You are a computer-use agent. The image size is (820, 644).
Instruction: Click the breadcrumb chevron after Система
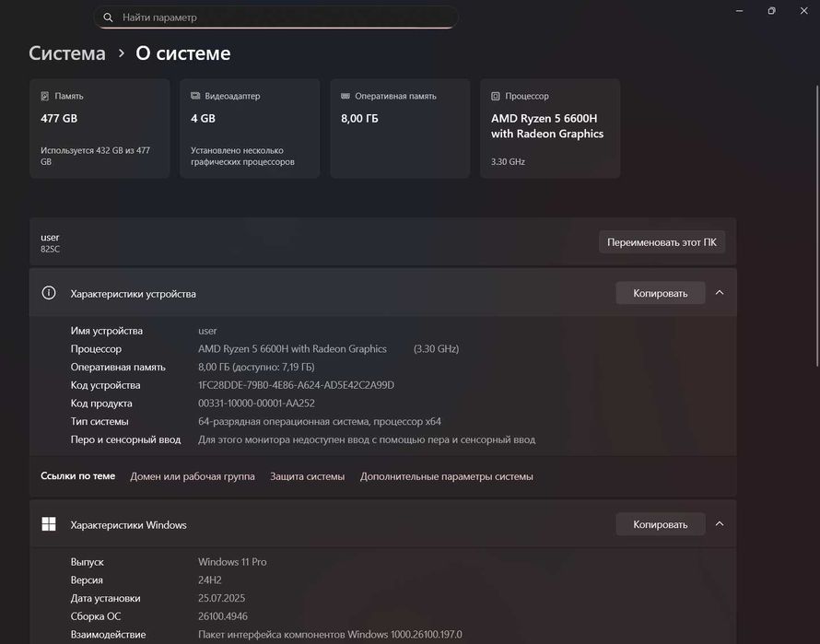pos(122,53)
